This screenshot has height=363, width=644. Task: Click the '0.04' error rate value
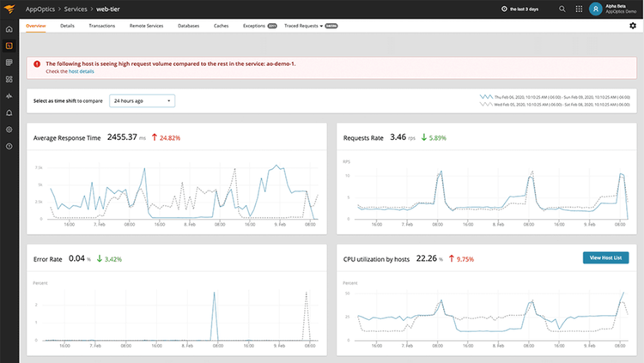tap(76, 258)
